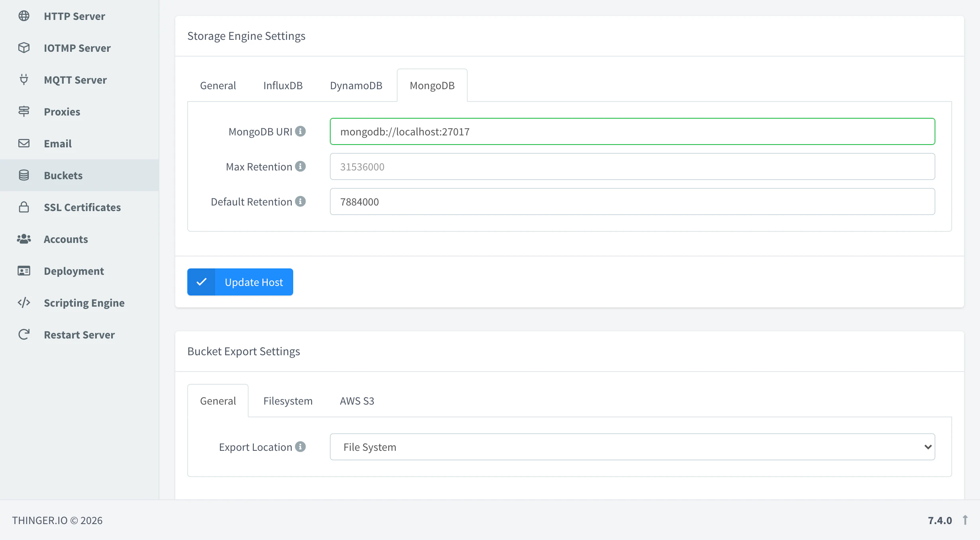
Task: Click the Update Host button
Action: (x=240, y=282)
